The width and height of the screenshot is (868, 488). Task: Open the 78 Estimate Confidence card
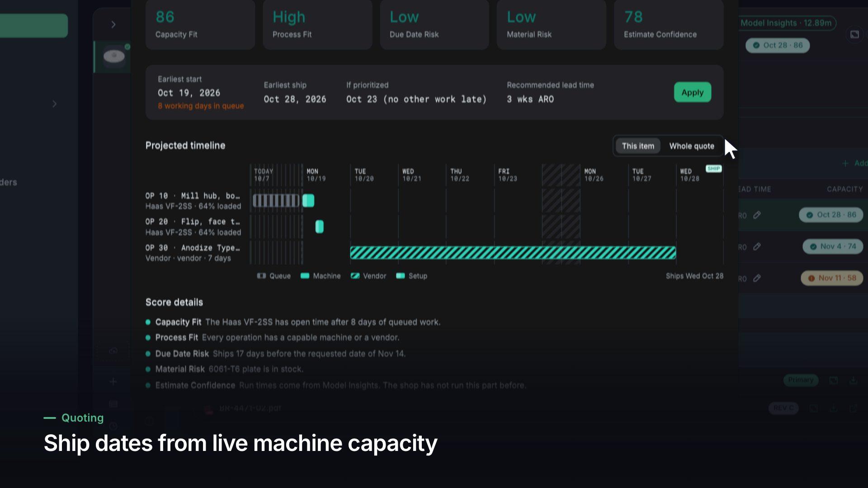click(x=669, y=25)
